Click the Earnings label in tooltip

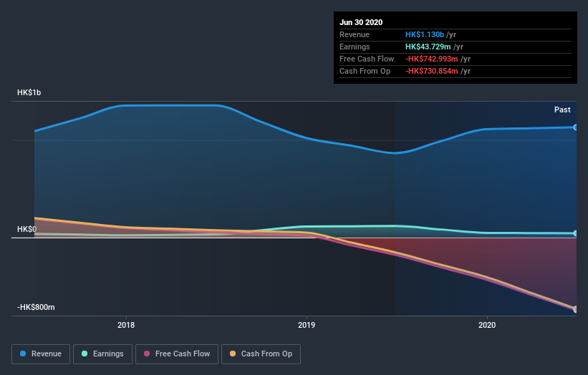(355, 47)
